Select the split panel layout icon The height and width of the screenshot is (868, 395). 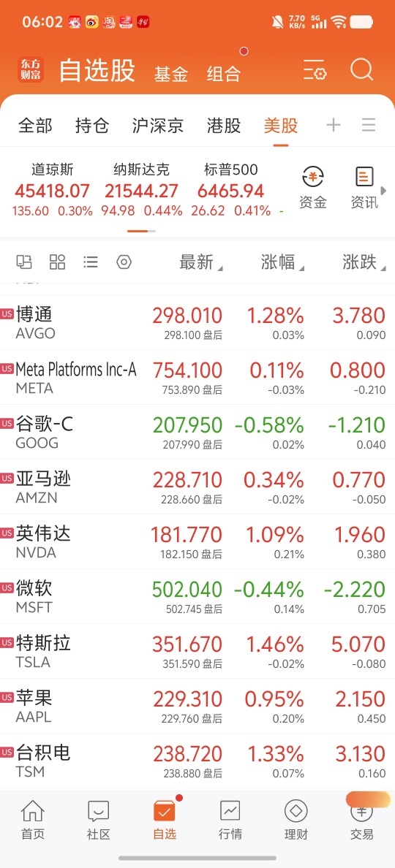point(24,262)
